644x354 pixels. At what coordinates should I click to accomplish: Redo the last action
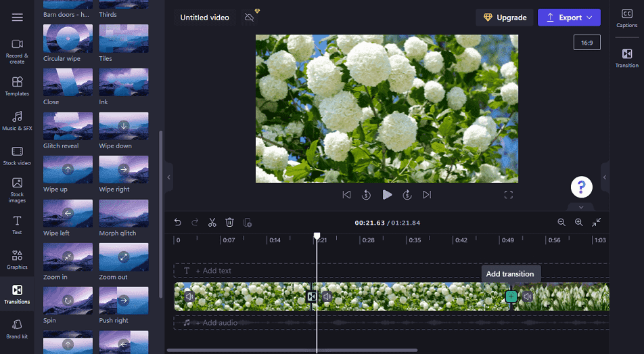195,223
